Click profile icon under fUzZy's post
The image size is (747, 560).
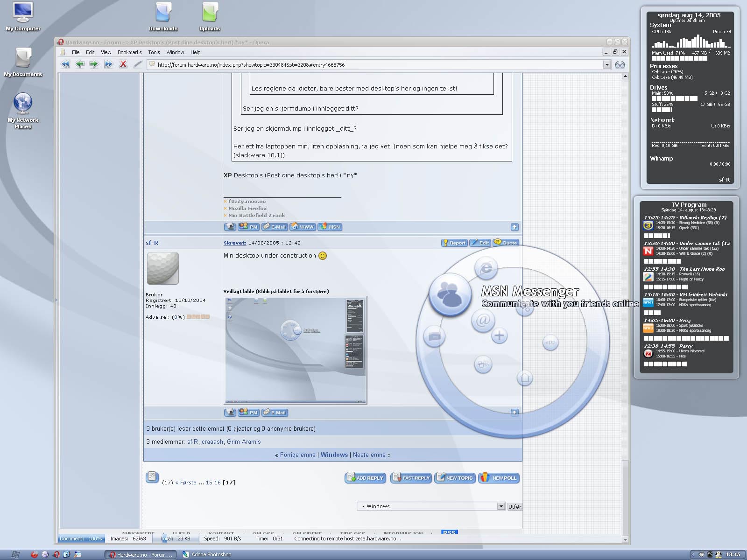230,227
